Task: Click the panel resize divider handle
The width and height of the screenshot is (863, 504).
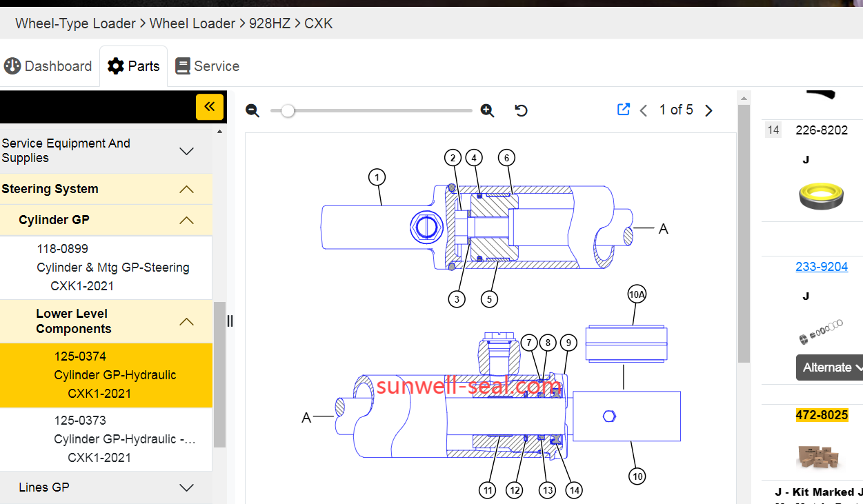Action: click(x=230, y=321)
